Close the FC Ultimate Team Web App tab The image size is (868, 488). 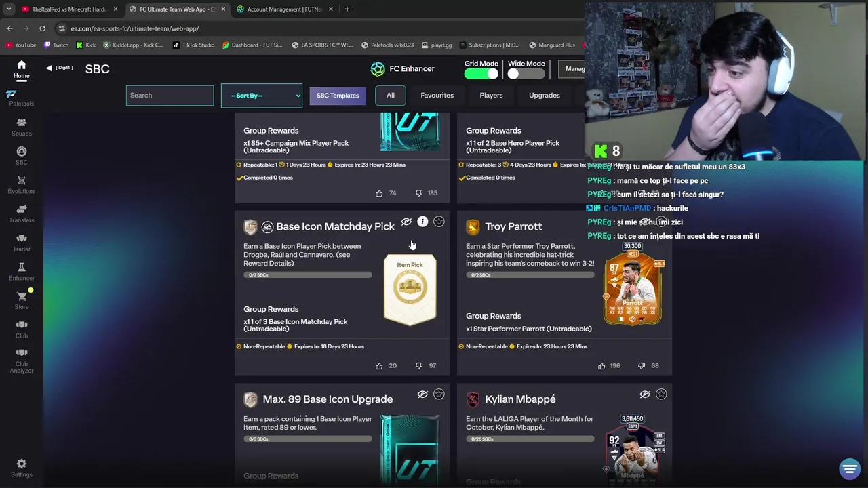[x=223, y=9]
